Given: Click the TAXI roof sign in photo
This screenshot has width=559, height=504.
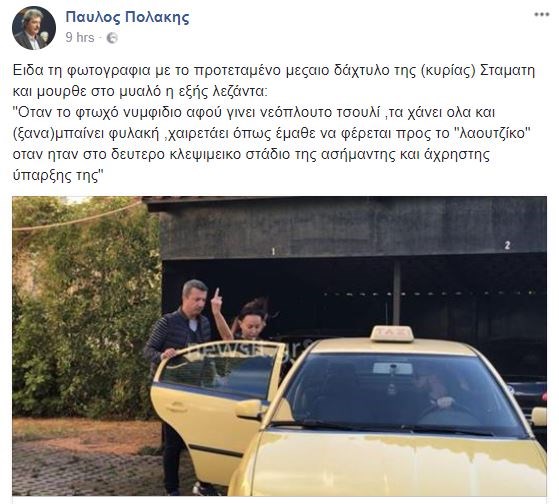Looking at the screenshot, I should click(x=392, y=334).
